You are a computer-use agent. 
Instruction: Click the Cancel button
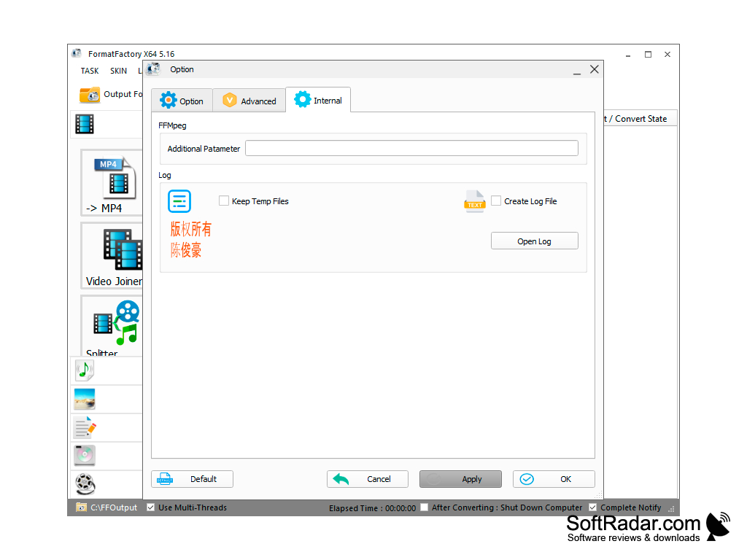click(x=368, y=479)
